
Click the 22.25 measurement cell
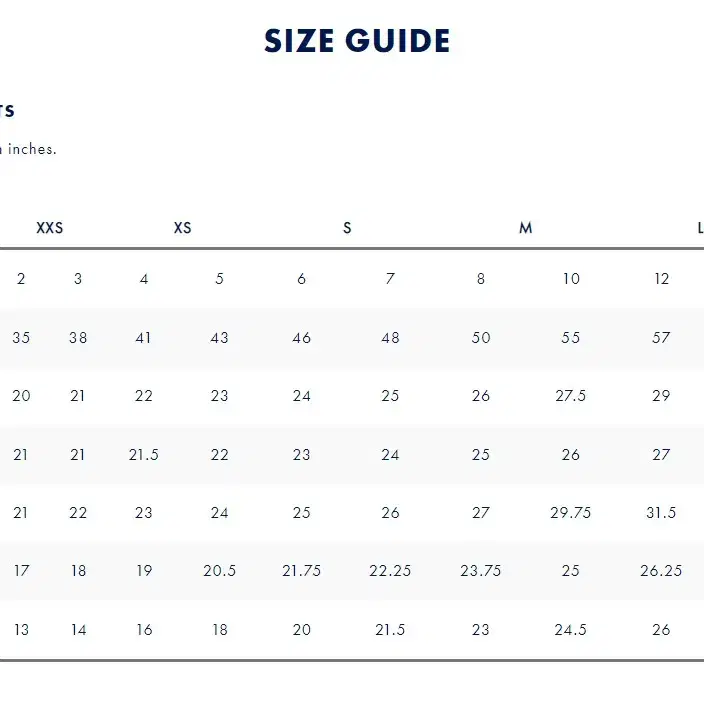coord(390,571)
